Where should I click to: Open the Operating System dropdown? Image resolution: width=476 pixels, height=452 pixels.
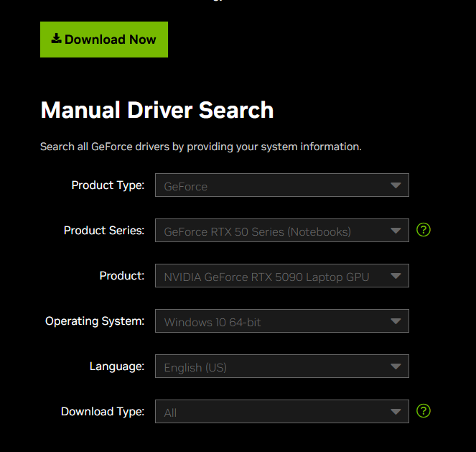[282, 320]
